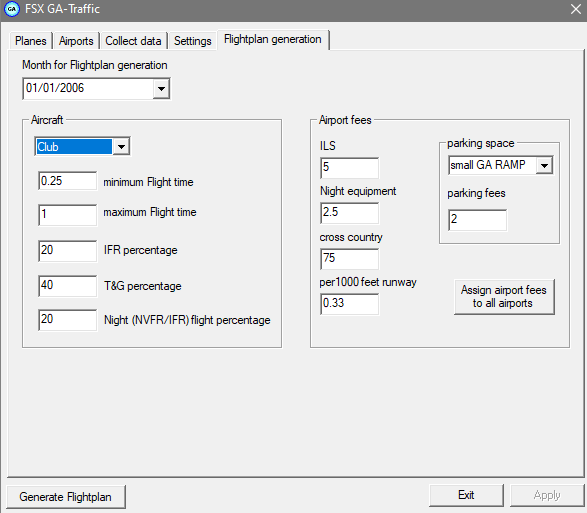Click the 'T&G percentage' label
The width and height of the screenshot is (587, 513).
pos(143,286)
